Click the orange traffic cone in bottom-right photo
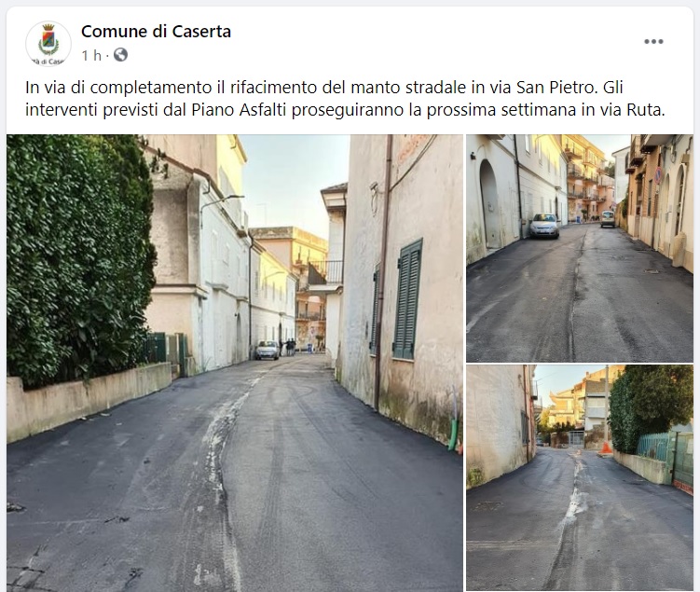Image resolution: width=700 pixels, height=592 pixels. (x=606, y=447)
